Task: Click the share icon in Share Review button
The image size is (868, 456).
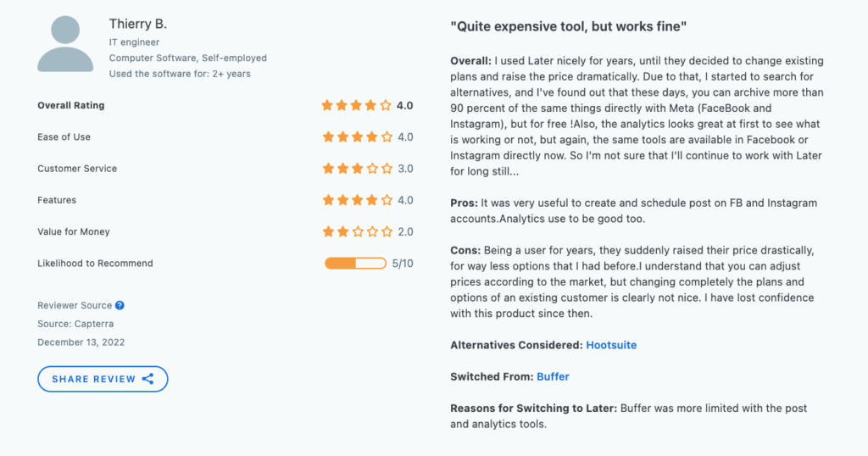Action: tap(147, 379)
